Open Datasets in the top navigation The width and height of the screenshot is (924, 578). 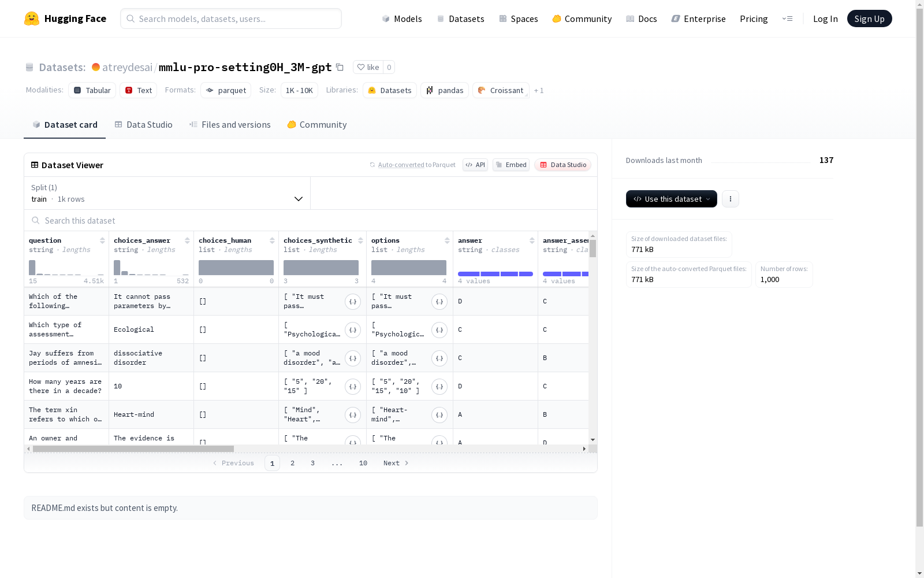pos(460,18)
